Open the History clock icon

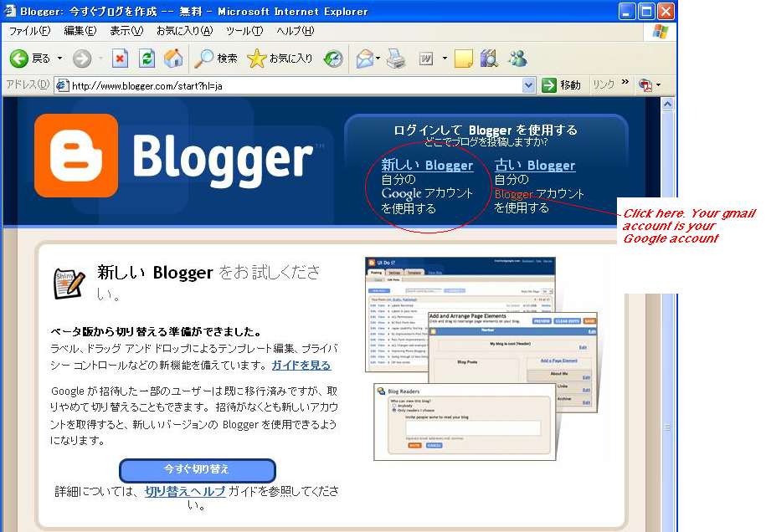(333, 59)
